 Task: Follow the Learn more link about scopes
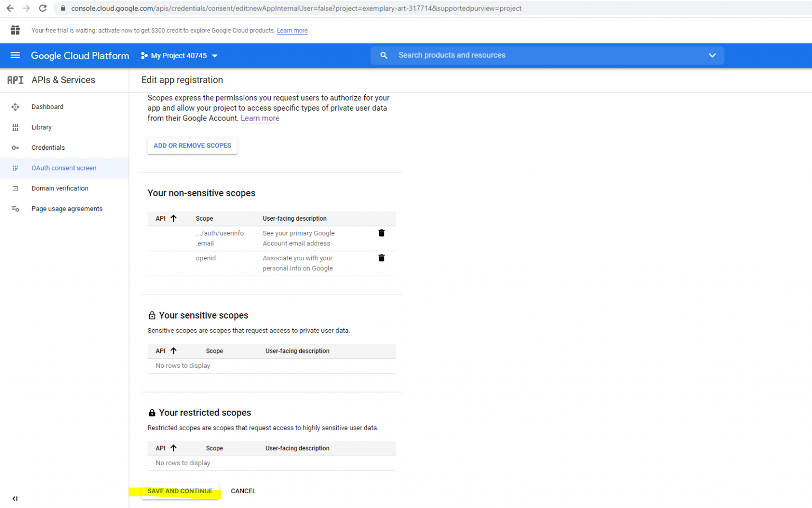[x=260, y=119]
